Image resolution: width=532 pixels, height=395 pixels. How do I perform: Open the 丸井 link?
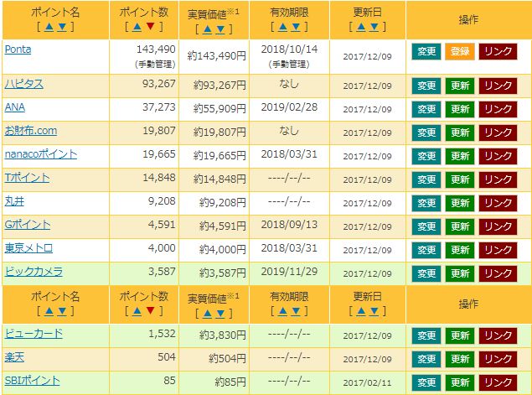[x=14, y=201]
